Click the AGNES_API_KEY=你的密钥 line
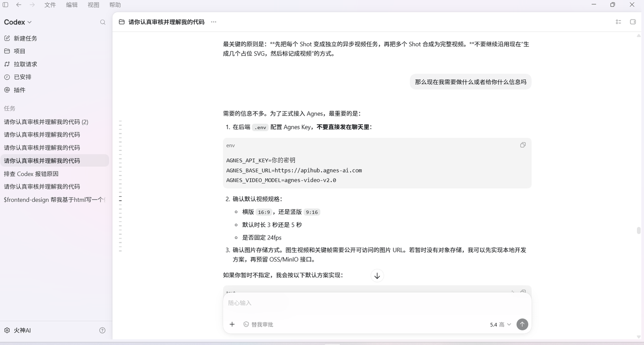Viewport: 644px width, 345px height. pos(261,160)
